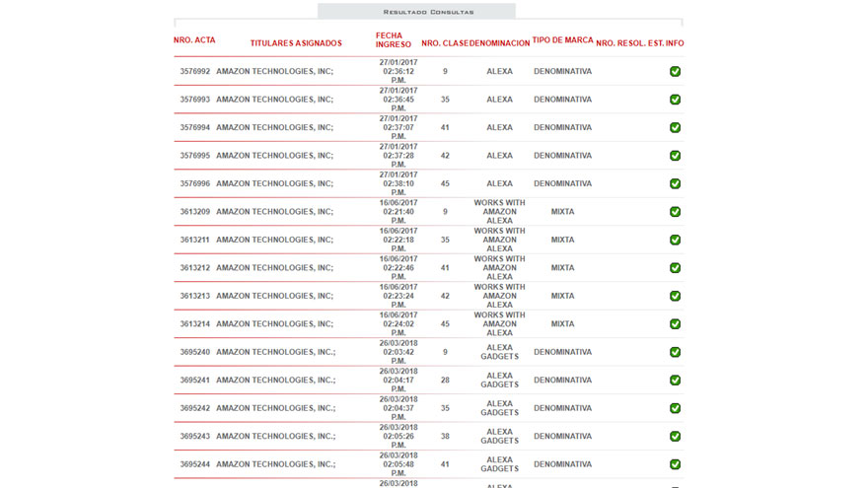Image resolution: width=868 pixels, height=488 pixels.
Task: Open acta number 3576993
Action: [194, 100]
